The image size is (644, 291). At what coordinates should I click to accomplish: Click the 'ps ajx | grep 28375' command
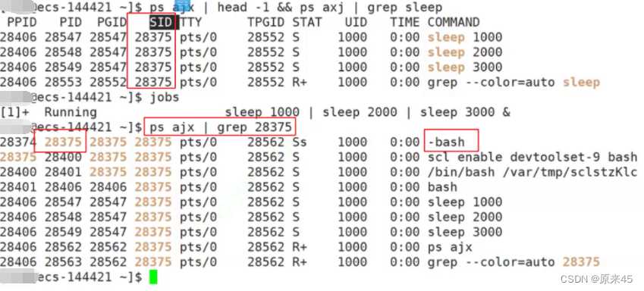click(x=220, y=127)
